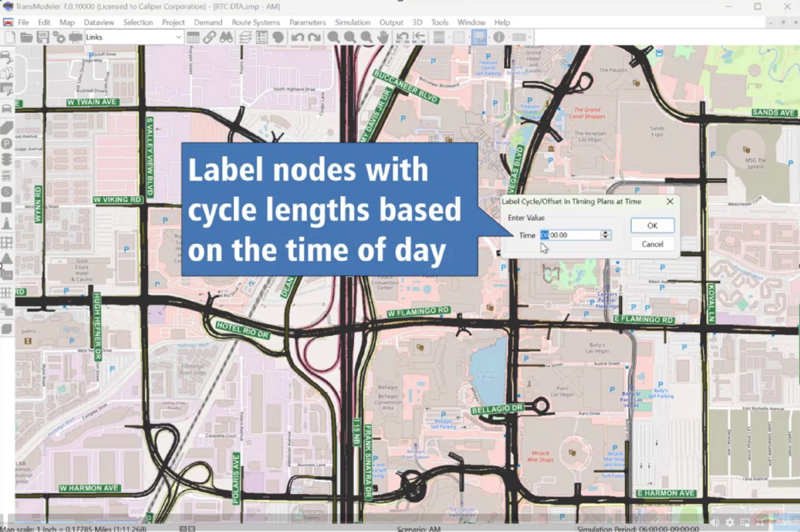
Task: Click the Print icon in the toolbar
Action: coord(75,37)
